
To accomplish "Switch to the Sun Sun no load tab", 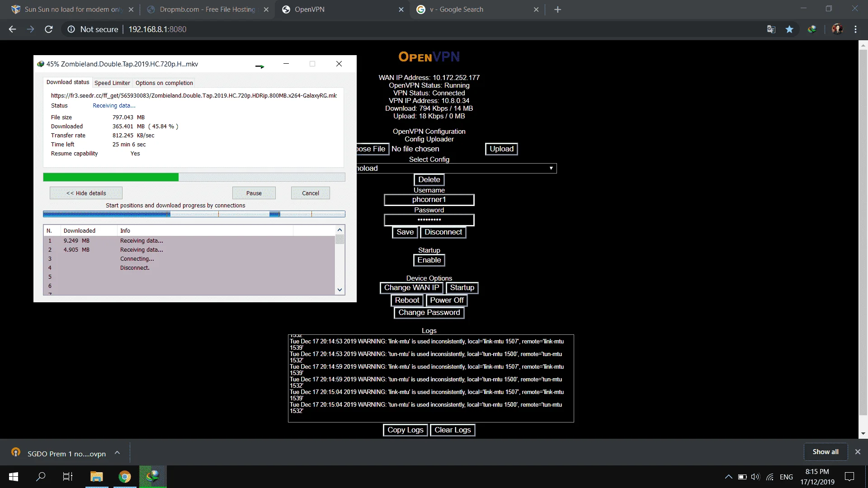I will 72,9.
